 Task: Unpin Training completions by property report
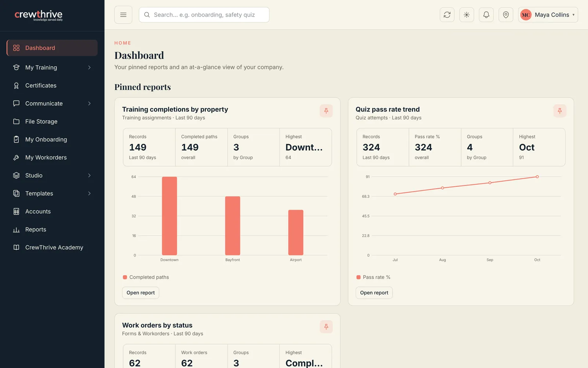point(326,111)
